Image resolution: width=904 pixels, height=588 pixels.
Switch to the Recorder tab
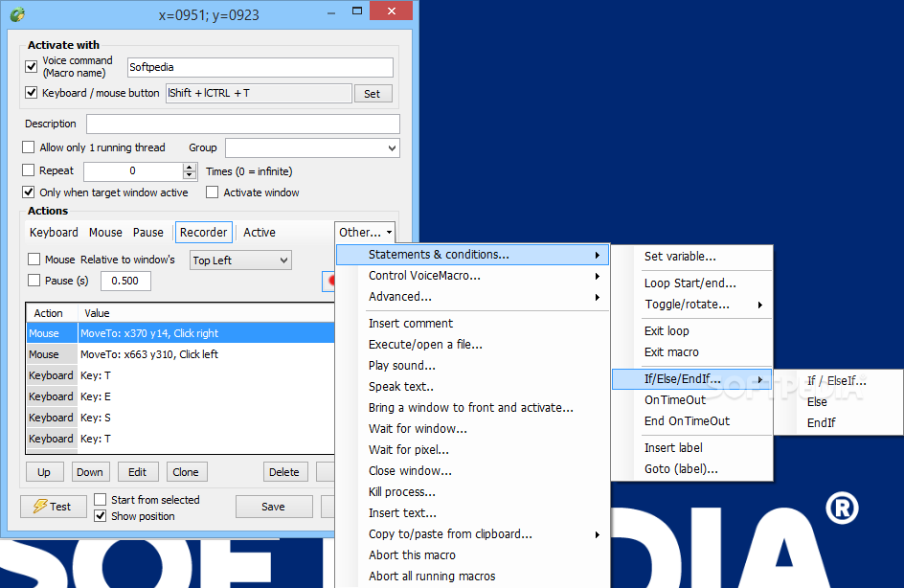(x=204, y=233)
